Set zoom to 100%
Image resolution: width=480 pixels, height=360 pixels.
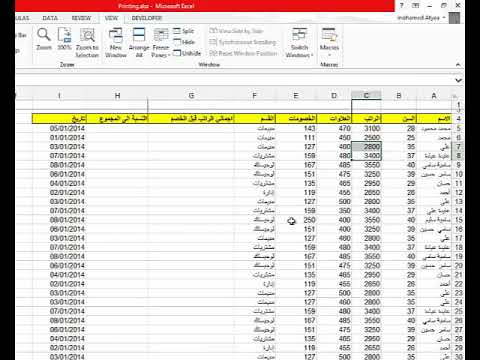coord(64,39)
